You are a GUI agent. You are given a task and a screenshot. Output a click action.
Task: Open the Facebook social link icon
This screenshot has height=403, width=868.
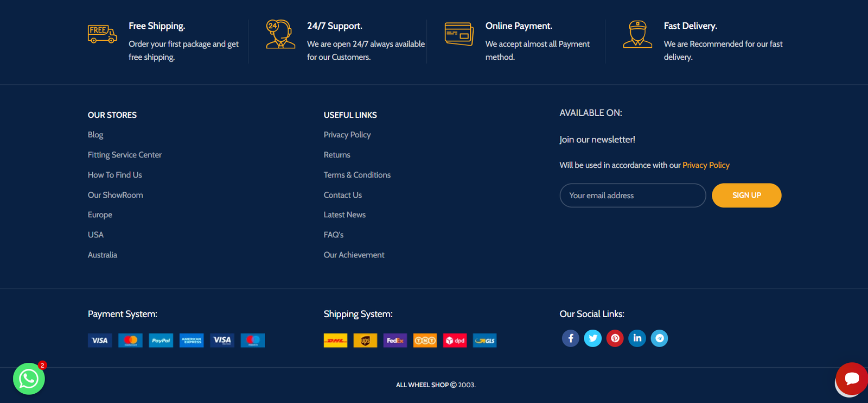coord(570,338)
